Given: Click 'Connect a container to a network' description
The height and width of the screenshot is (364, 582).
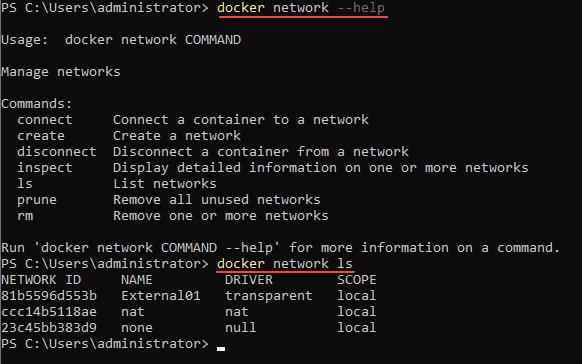Looking at the screenshot, I should tap(241, 120).
